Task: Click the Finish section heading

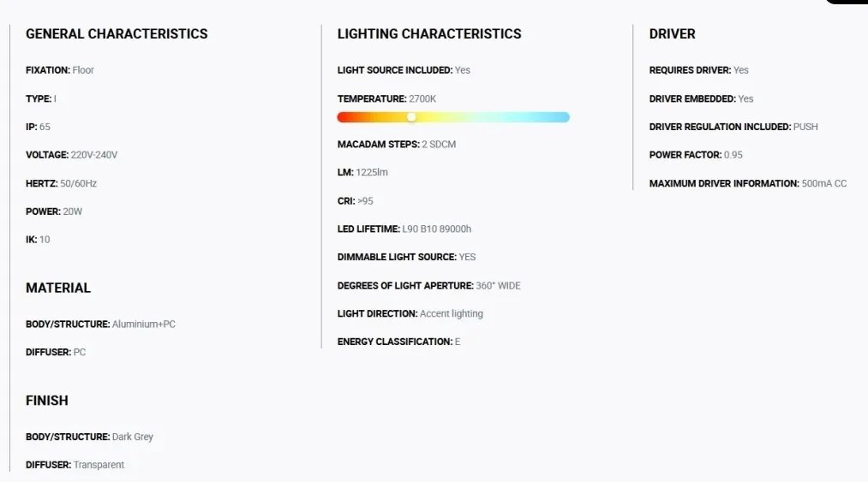Action: [x=47, y=401]
